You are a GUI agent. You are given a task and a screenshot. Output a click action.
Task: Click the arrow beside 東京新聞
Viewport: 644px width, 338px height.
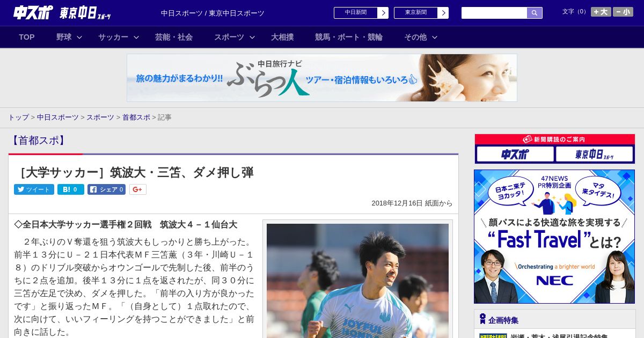443,13
